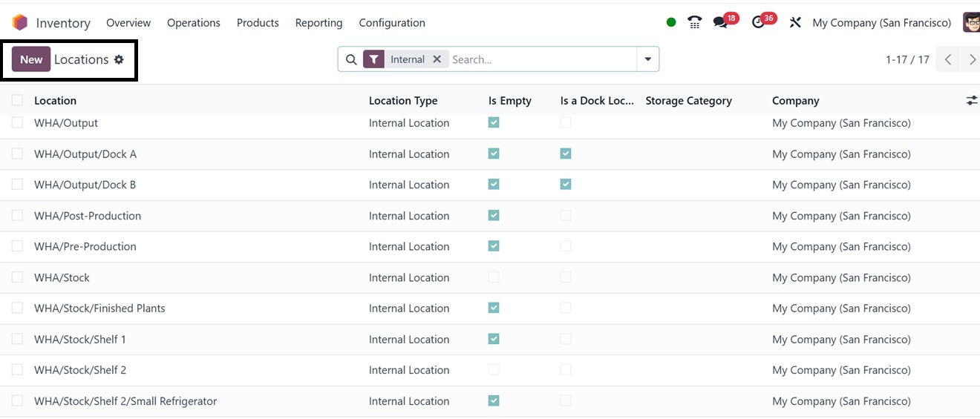Image resolution: width=980 pixels, height=419 pixels.
Task: Open the Configuration menu
Action: pos(392,23)
